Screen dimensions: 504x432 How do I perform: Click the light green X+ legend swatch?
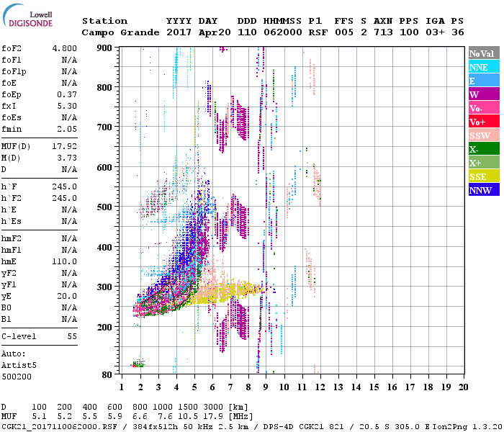[482, 163]
